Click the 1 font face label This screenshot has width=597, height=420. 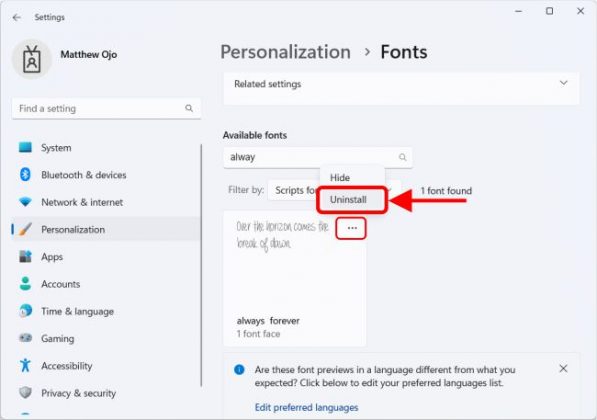[258, 334]
